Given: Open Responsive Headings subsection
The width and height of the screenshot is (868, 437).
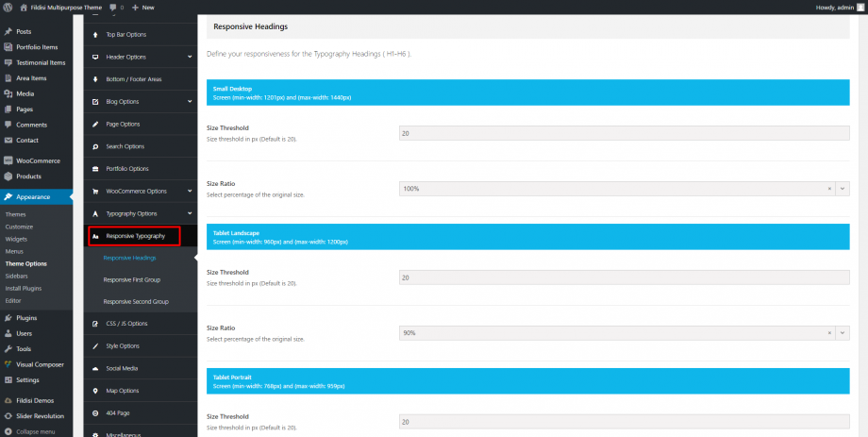Looking at the screenshot, I should pos(129,258).
